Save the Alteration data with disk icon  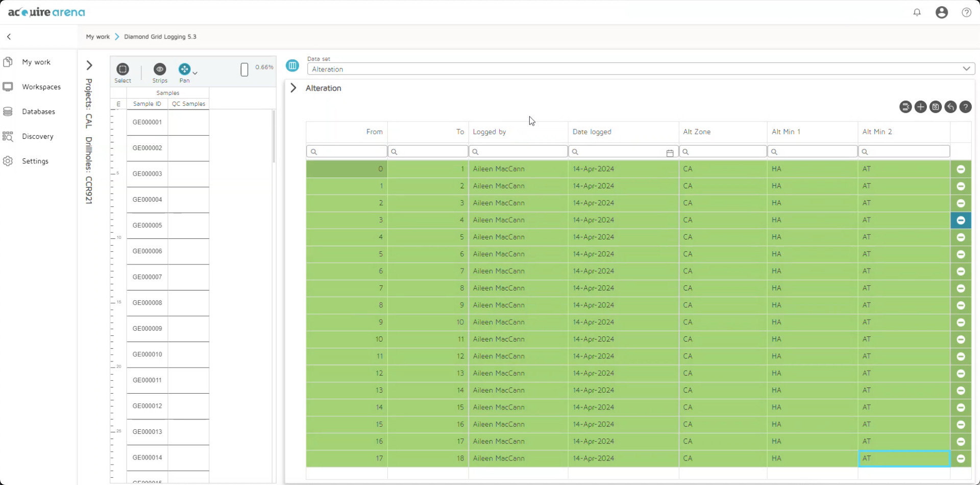(935, 107)
